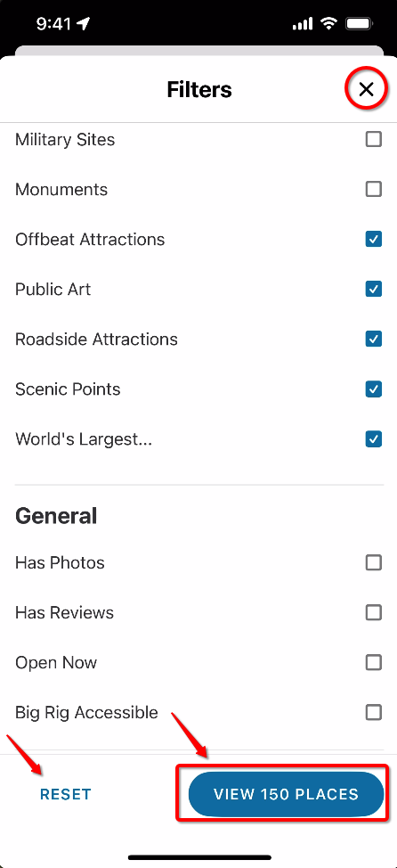The image size is (397, 868).
Task: Disable the World's Largest... filter
Action: pyautogui.click(x=374, y=439)
